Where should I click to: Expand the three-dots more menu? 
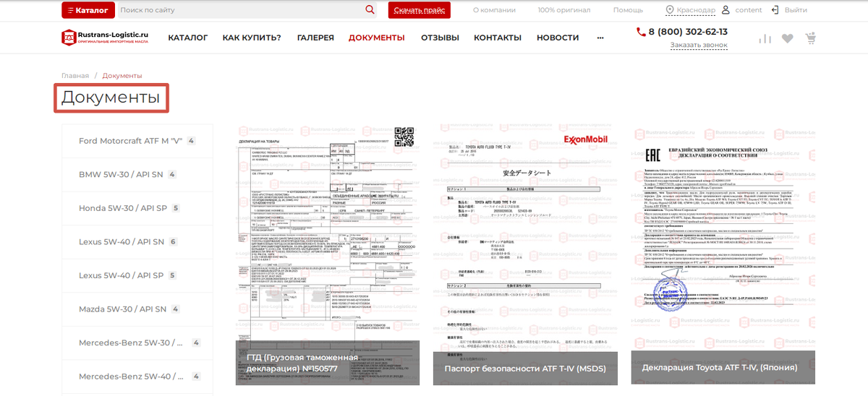point(600,38)
